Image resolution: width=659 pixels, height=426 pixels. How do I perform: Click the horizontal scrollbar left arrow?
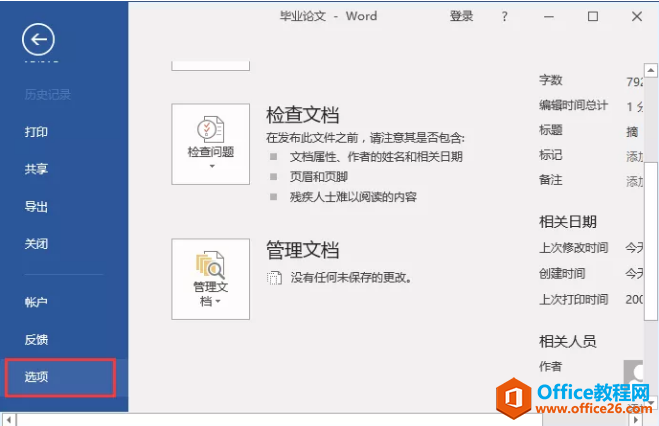[x=9, y=419]
